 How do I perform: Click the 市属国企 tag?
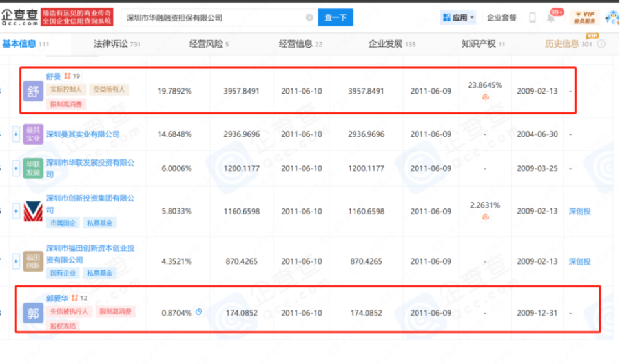click(63, 223)
